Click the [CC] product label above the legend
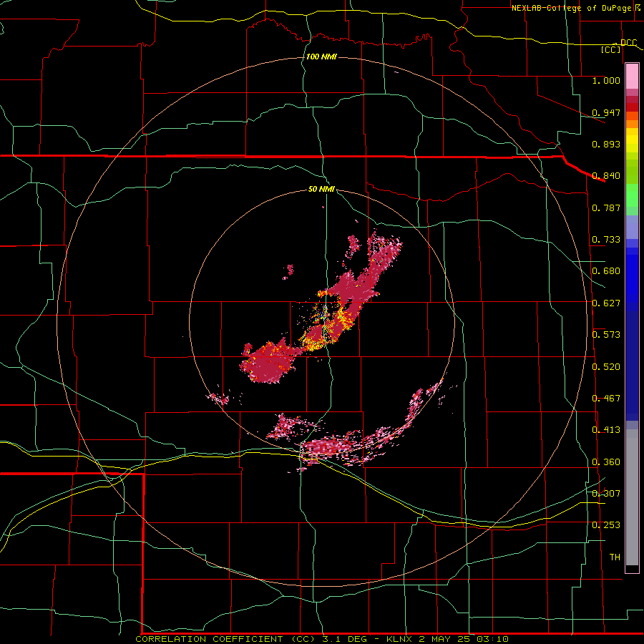Viewport: 644px width, 644px height. pyautogui.click(x=611, y=49)
